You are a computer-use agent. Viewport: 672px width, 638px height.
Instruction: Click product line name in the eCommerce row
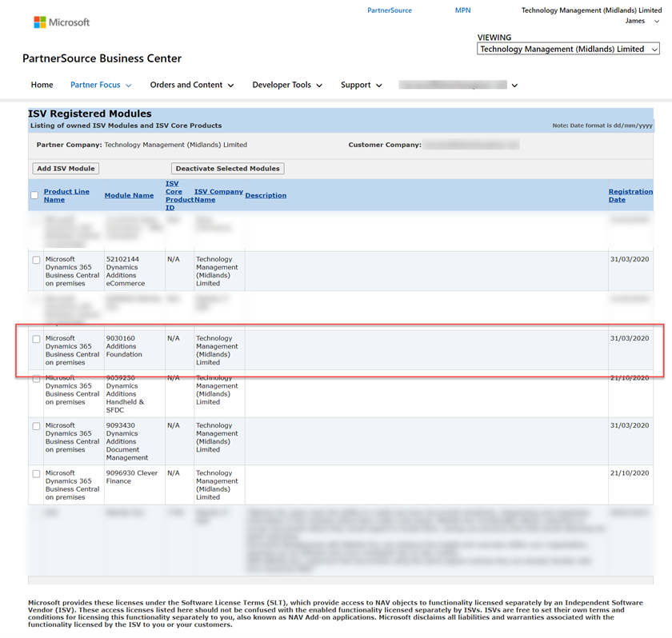(x=73, y=271)
